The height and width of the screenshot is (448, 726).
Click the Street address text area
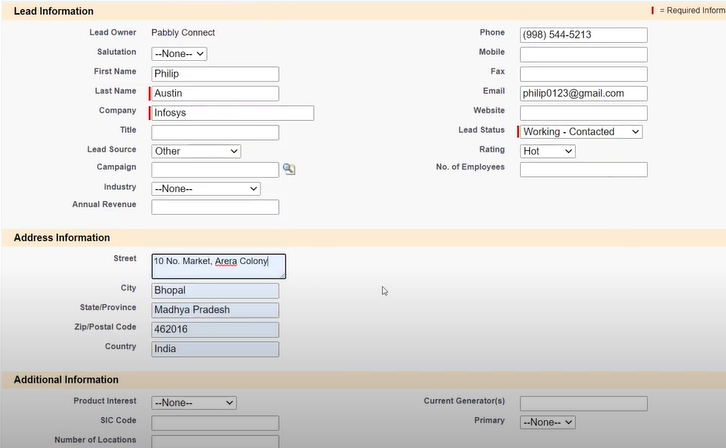pyautogui.click(x=218, y=265)
